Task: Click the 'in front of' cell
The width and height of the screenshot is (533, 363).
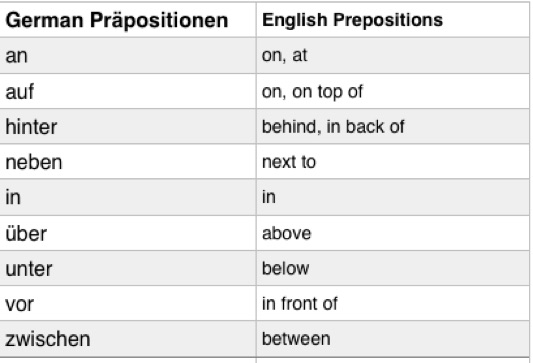Action: [x=393, y=303]
